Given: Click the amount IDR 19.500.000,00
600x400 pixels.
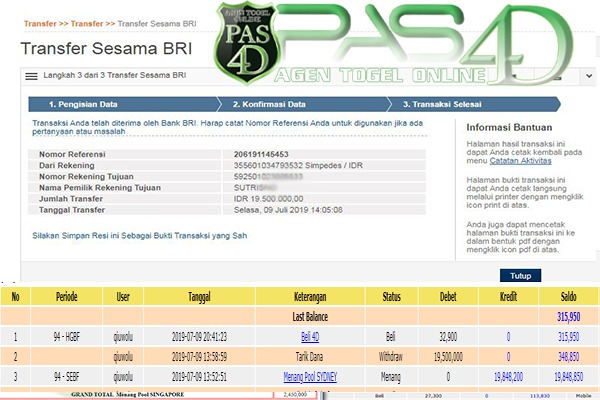Looking at the screenshot, I should coord(268,199).
